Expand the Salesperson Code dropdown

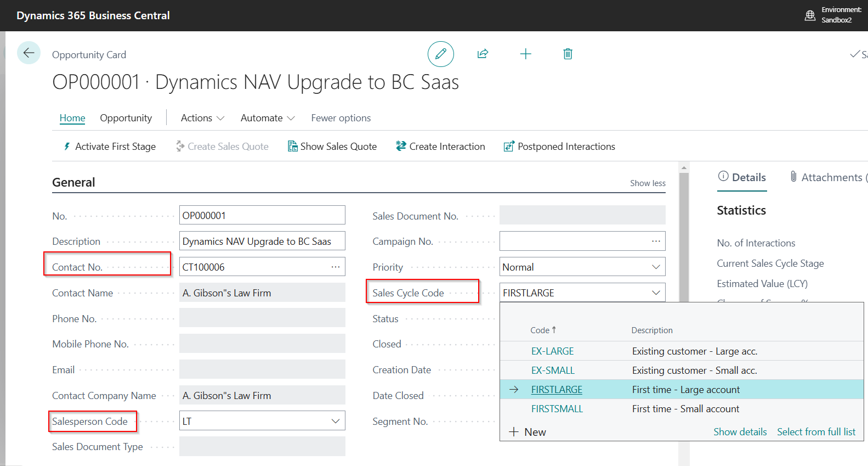(x=336, y=421)
